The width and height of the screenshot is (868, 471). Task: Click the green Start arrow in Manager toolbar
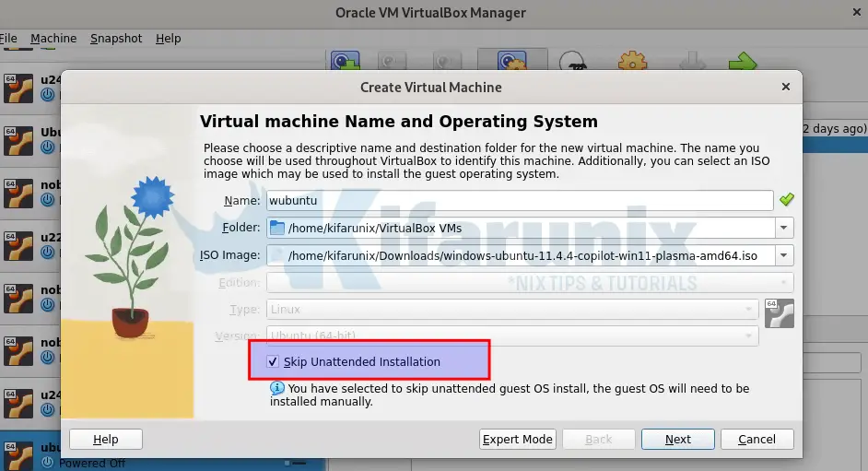[743, 62]
